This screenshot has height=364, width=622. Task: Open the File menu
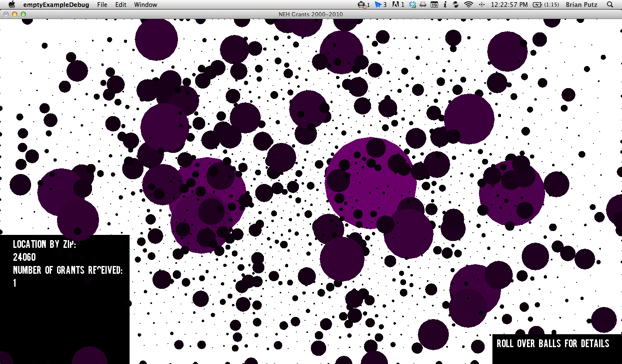[102, 5]
